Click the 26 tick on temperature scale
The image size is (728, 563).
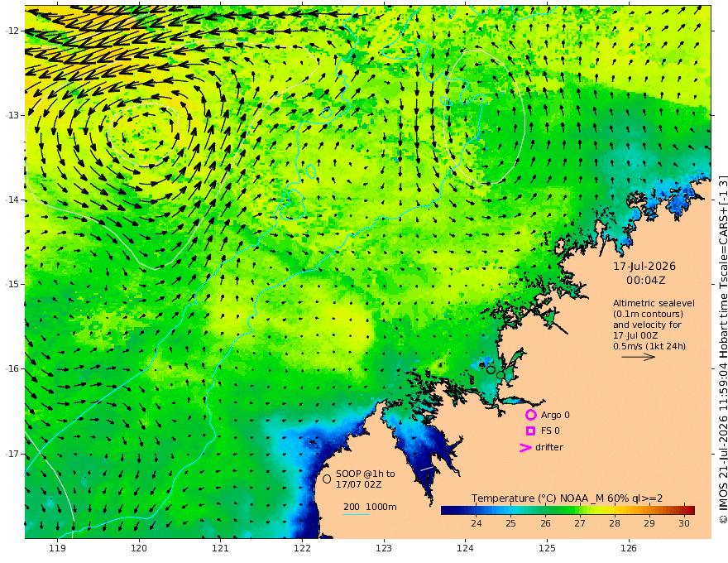[545, 523]
